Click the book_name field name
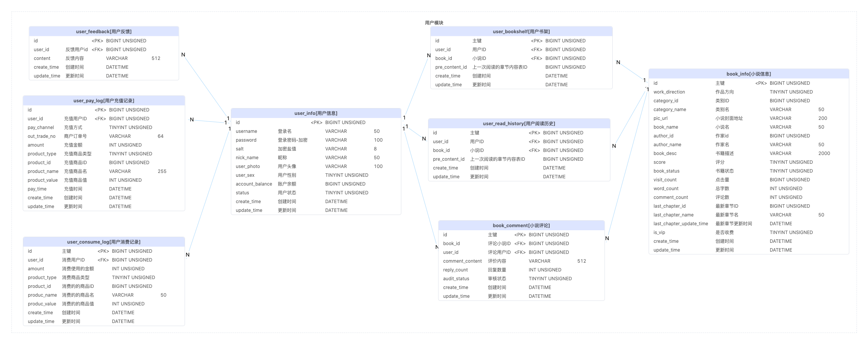This screenshot has height=344, width=868. click(666, 127)
